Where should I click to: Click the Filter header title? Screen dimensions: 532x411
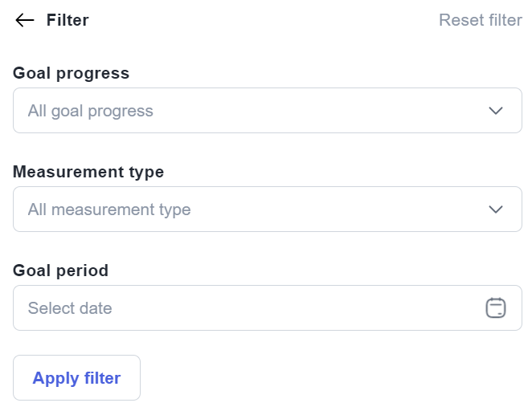pyautogui.click(x=68, y=20)
